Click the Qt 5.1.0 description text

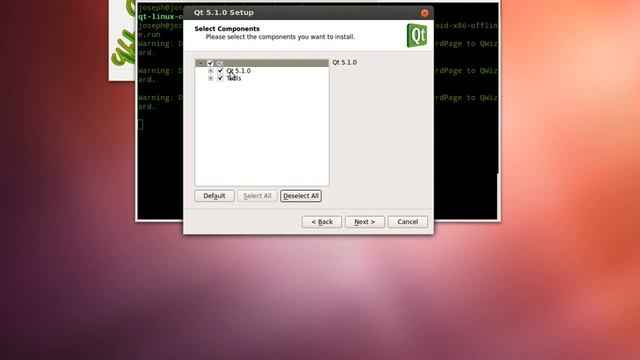click(344, 62)
